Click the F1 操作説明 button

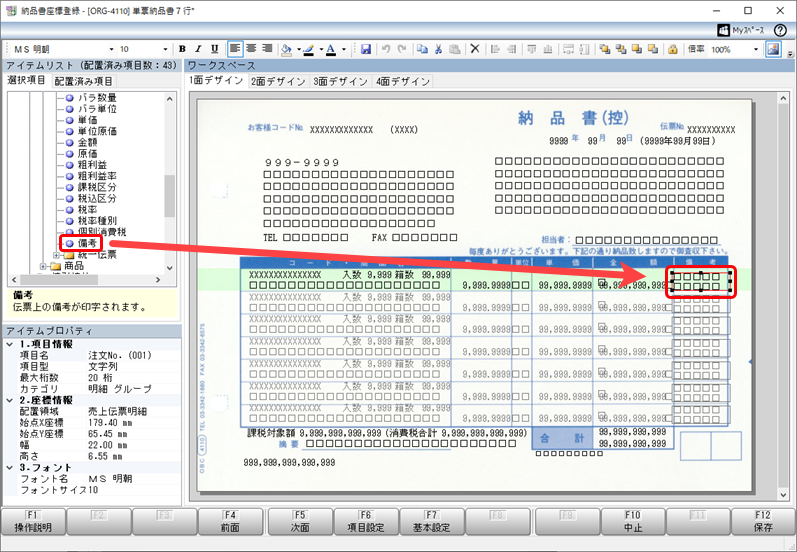33,521
